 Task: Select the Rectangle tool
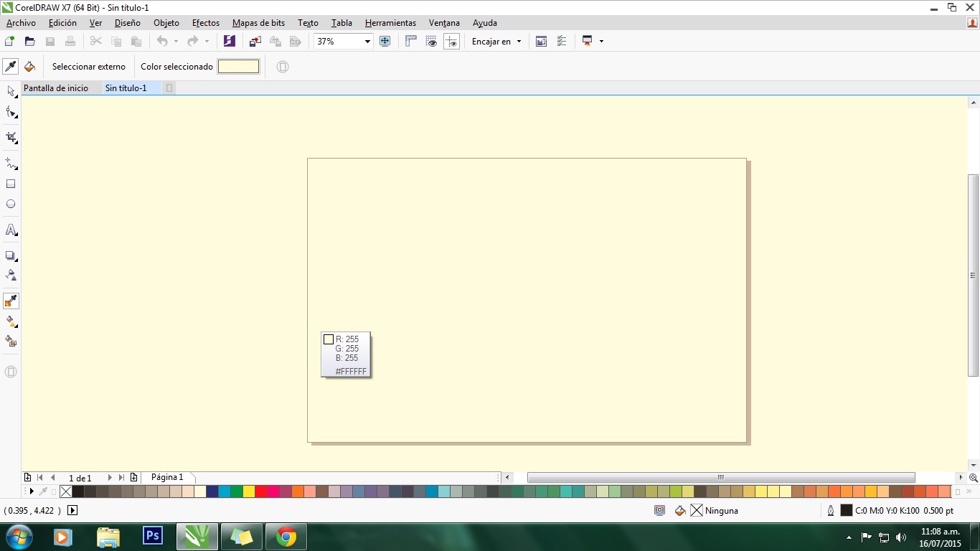(x=11, y=184)
